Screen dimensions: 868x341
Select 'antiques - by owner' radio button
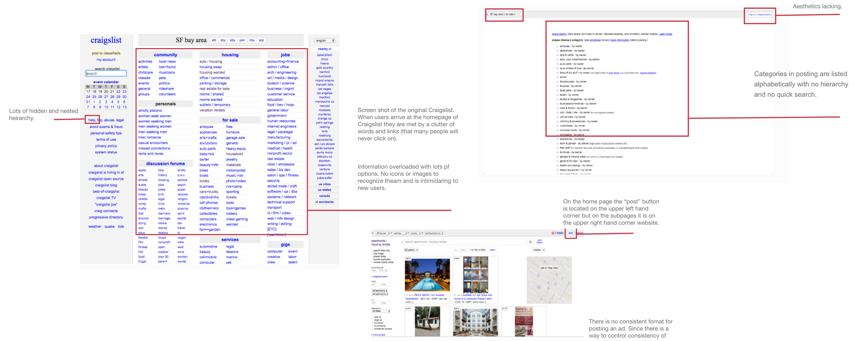(557, 46)
